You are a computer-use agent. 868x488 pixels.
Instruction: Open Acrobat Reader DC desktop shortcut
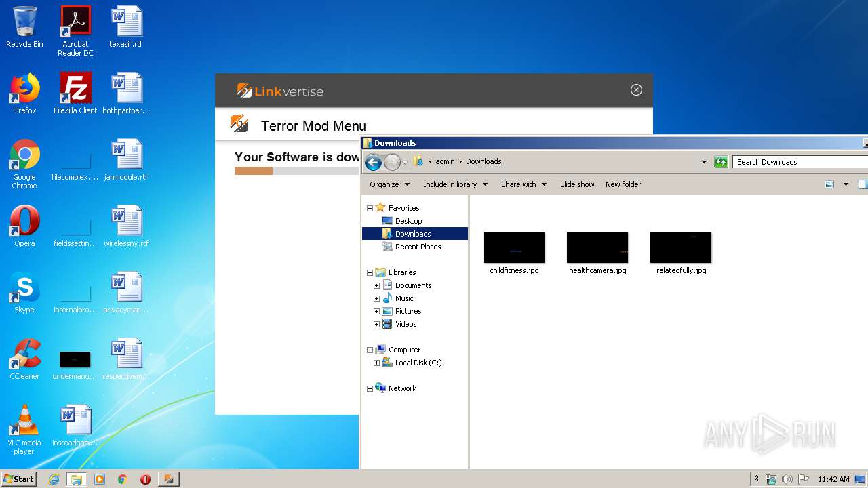pyautogui.click(x=75, y=31)
